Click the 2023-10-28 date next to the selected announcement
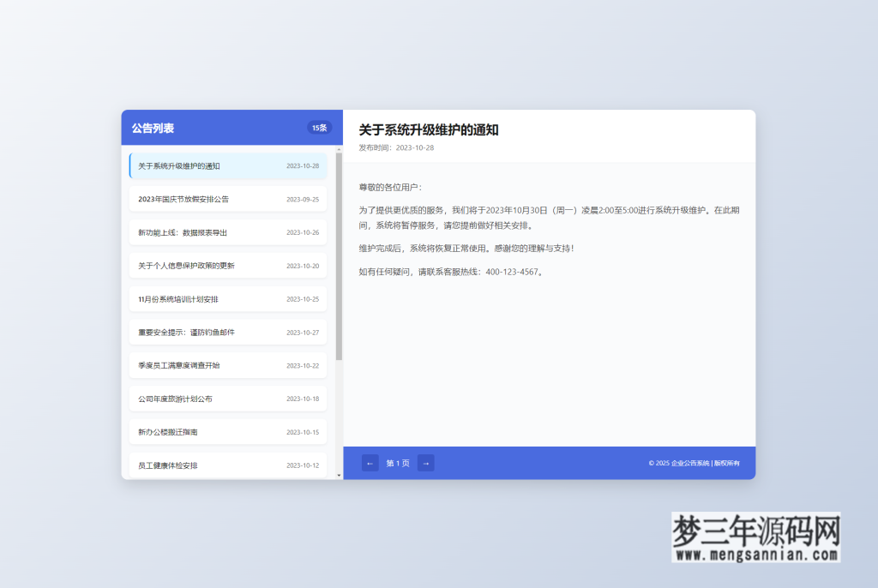This screenshot has height=588, width=878. [303, 165]
